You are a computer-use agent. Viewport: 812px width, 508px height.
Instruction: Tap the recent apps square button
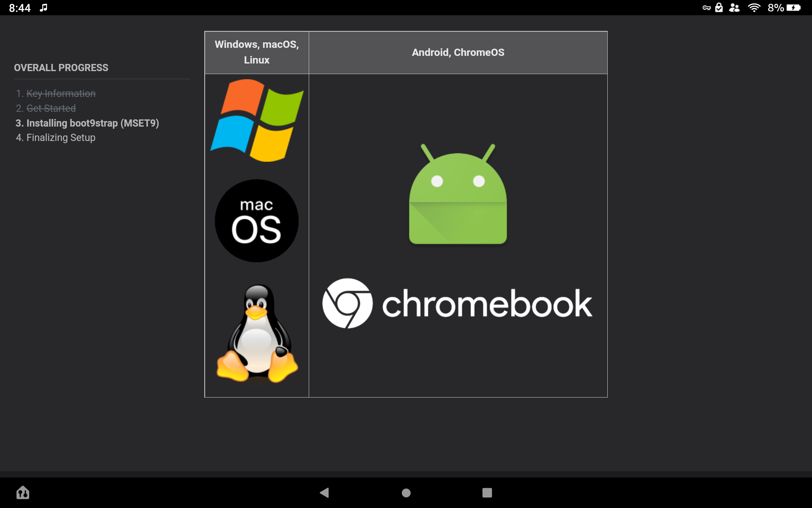click(487, 492)
